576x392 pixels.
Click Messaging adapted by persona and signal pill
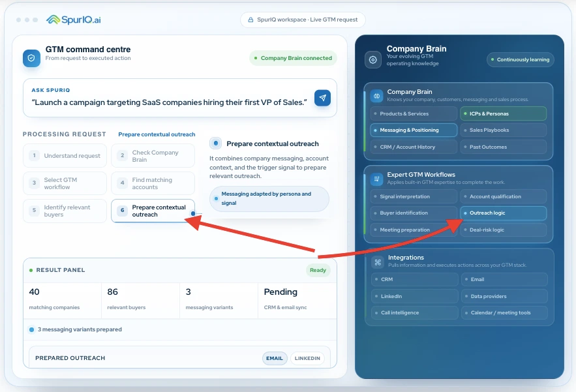pos(269,198)
